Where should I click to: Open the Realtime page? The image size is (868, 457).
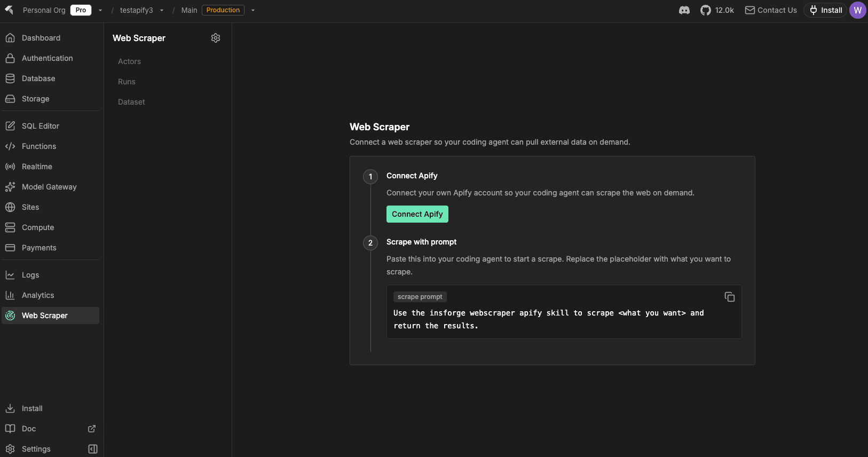(51, 167)
